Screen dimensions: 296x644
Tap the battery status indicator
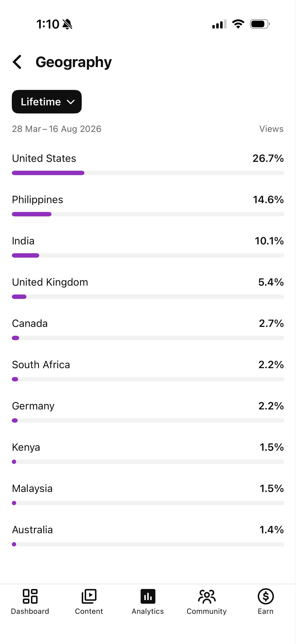click(260, 24)
